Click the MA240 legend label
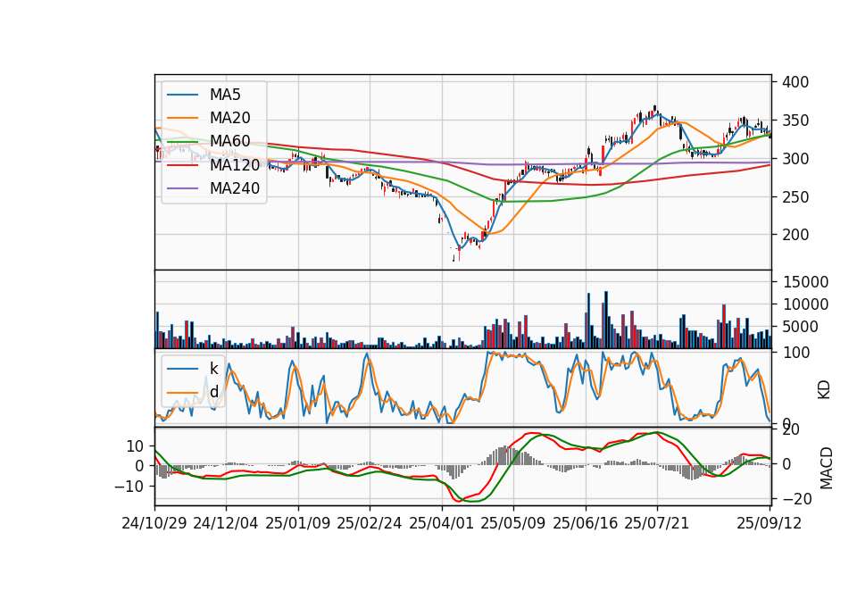The height and width of the screenshot is (616, 857). point(235,188)
